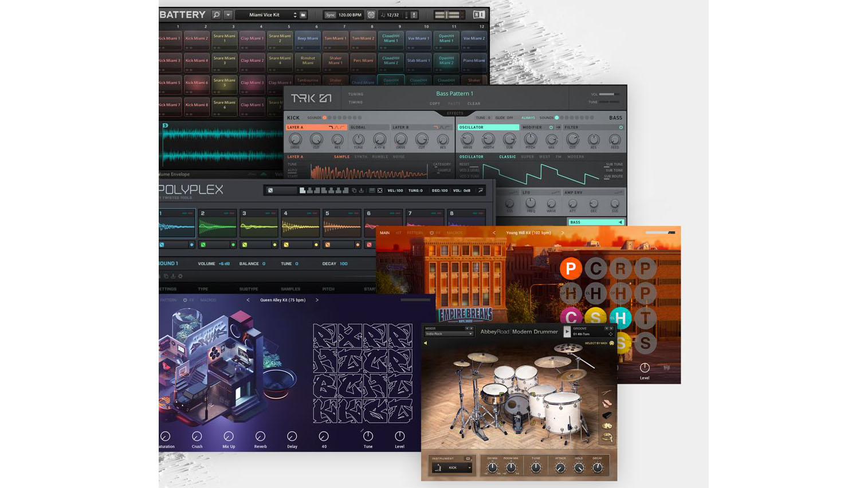Click the copy icon in Polyplex toolbar
The height and width of the screenshot is (488, 868).
pyautogui.click(x=354, y=191)
